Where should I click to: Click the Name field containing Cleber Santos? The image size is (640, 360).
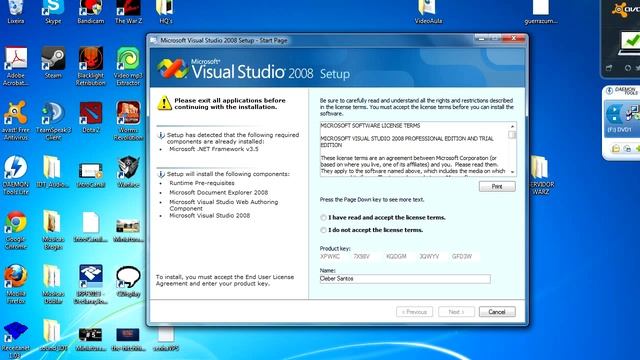tap(405, 279)
